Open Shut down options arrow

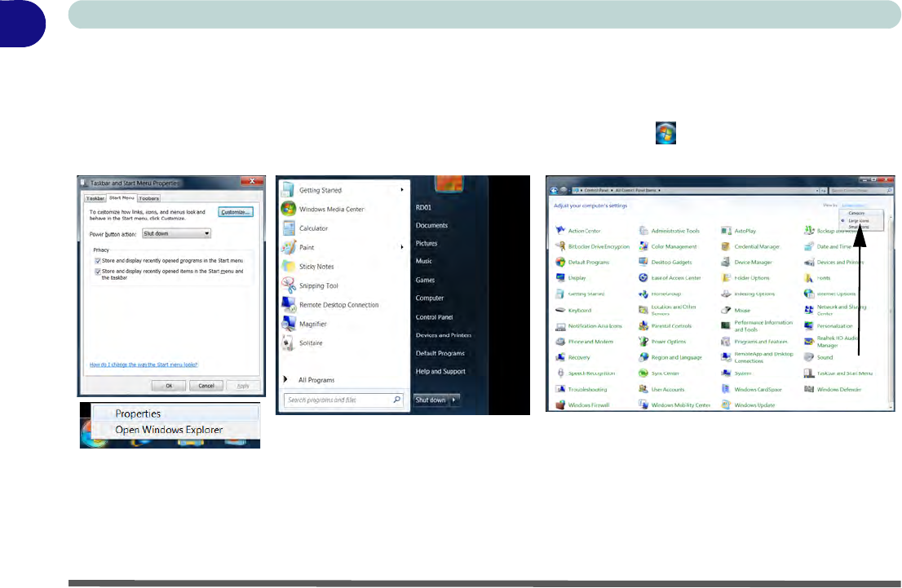pyautogui.click(x=454, y=400)
